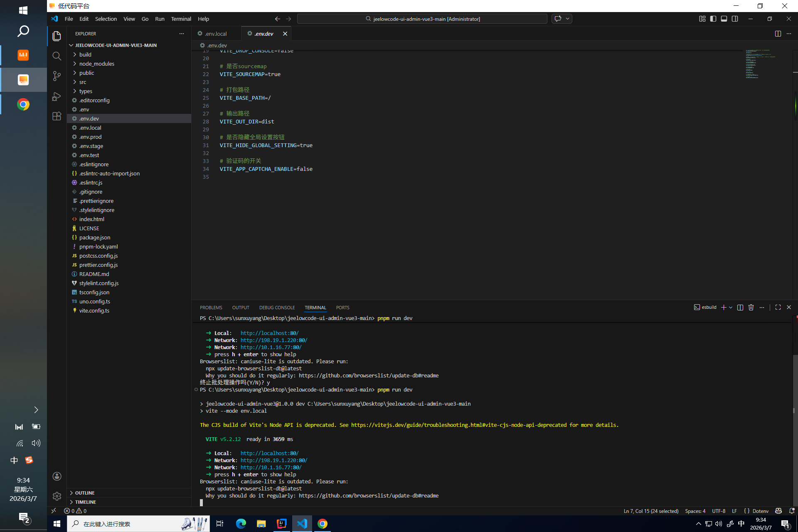Open the Search view in activity bar
Screen dimensions: 798x532
coord(57,56)
